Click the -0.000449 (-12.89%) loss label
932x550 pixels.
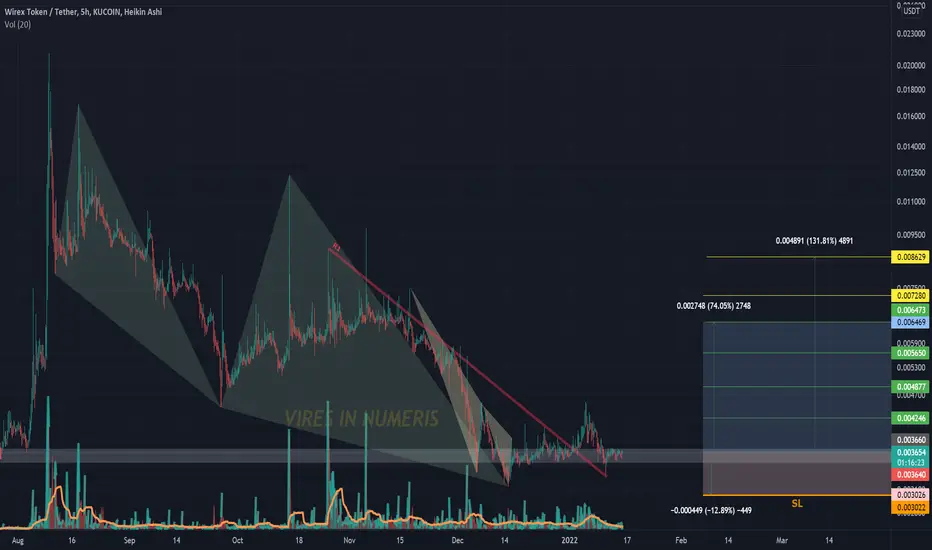[711, 510]
